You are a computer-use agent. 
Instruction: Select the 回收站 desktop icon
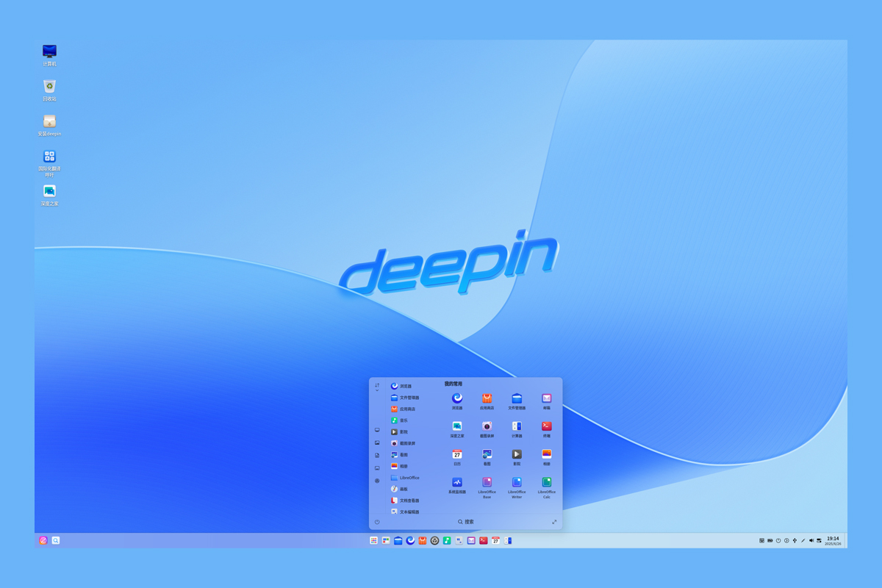pyautogui.click(x=49, y=90)
